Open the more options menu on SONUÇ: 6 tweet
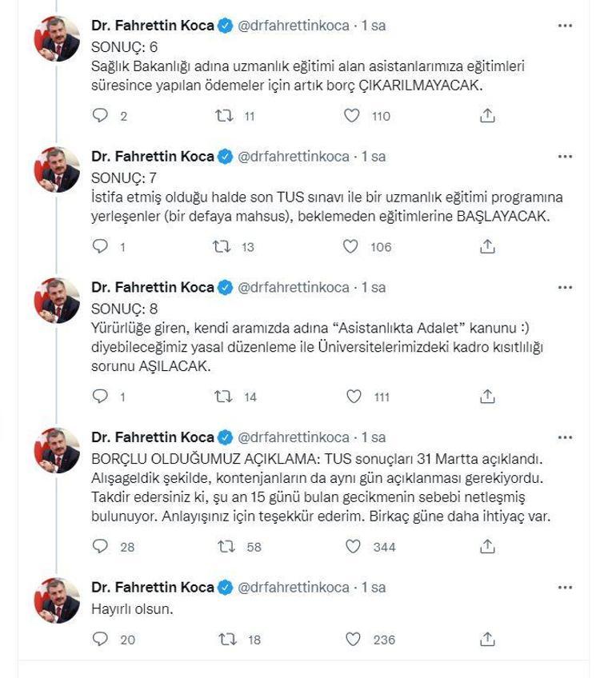 click(x=566, y=25)
